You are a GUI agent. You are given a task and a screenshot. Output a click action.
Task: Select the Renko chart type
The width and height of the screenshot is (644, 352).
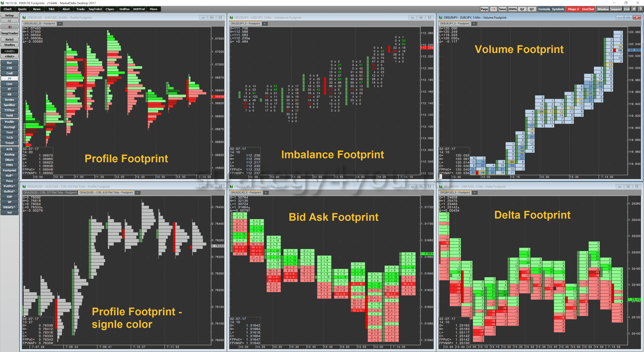pyautogui.click(x=10, y=100)
